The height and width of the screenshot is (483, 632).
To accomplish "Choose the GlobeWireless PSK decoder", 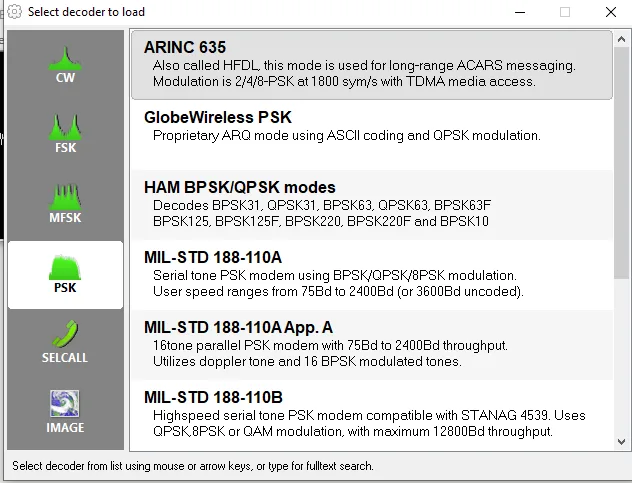I will (x=372, y=135).
